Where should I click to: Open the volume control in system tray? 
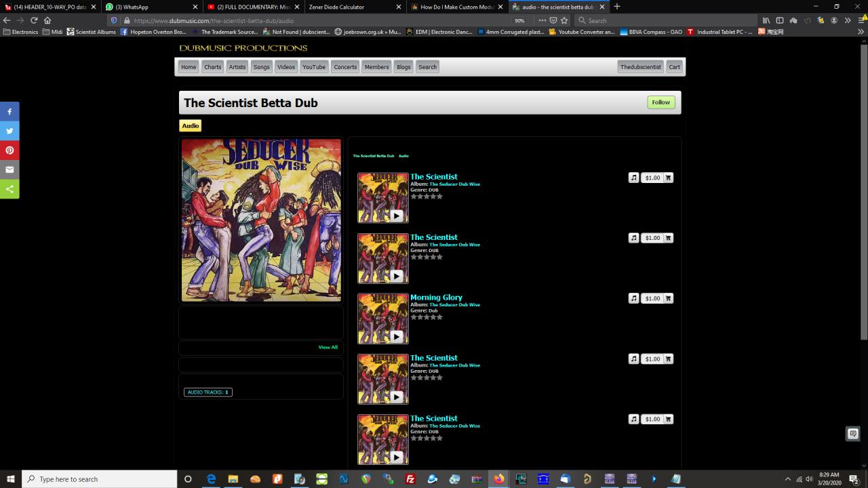pos(809,479)
